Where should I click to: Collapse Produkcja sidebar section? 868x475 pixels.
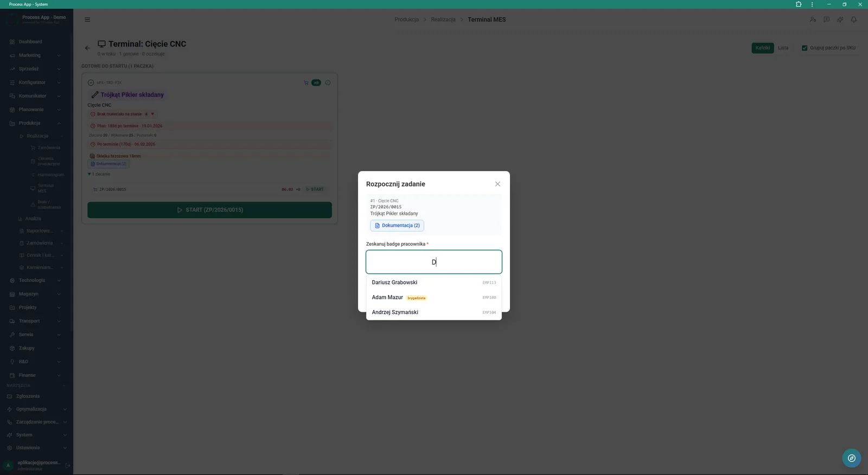click(x=35, y=123)
